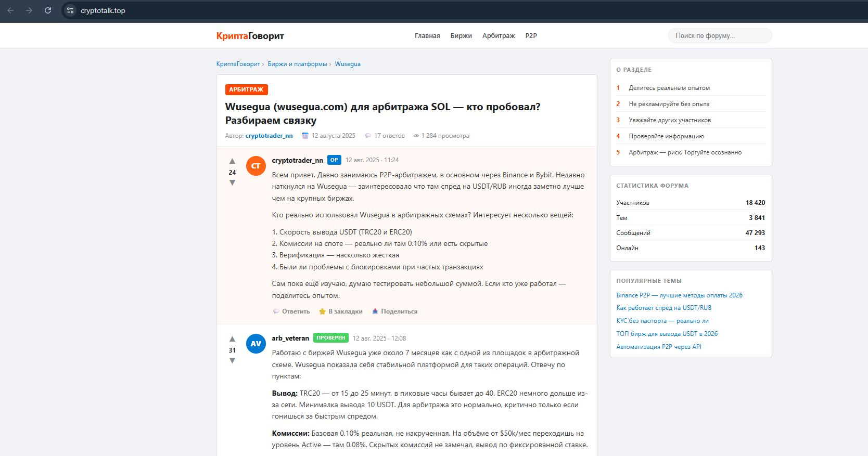Reload the page with refresh icon
The width and height of the screenshot is (868, 456).
48,10
